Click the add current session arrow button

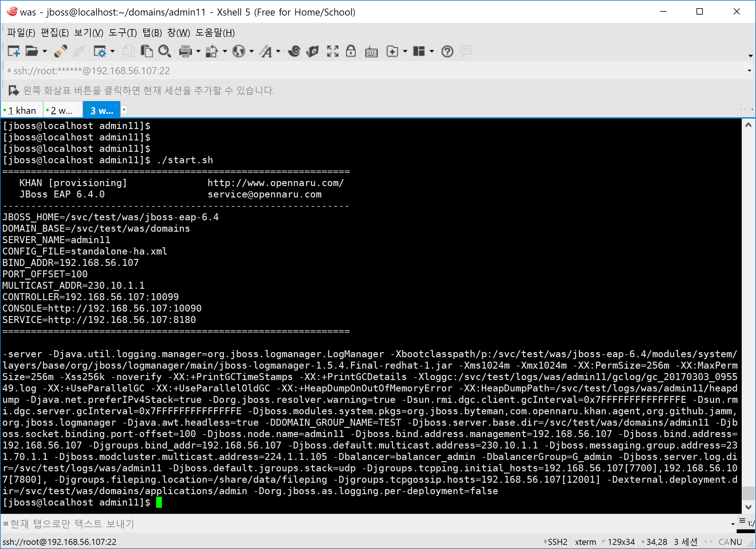[x=13, y=90]
